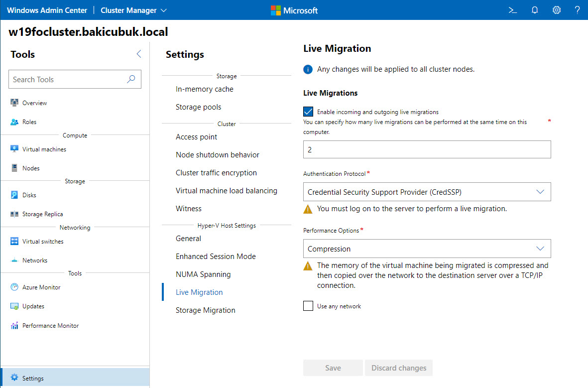
Task: Select Live Migration settings
Action: (x=199, y=292)
